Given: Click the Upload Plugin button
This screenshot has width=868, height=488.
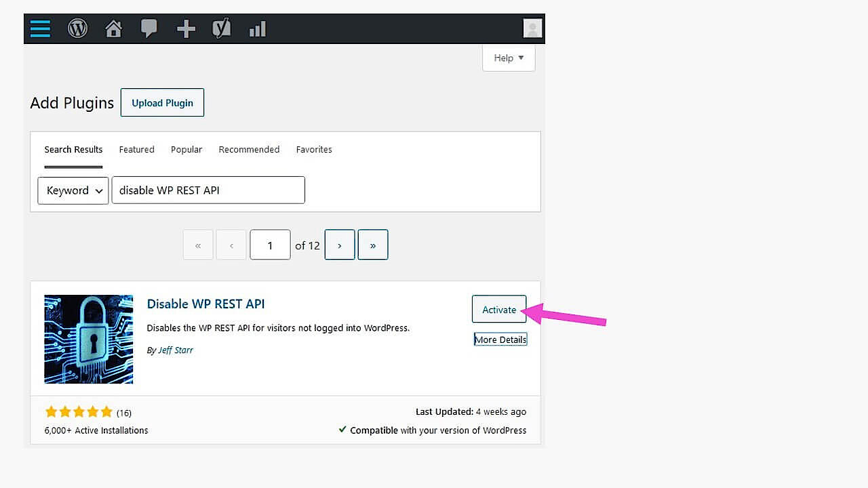Looking at the screenshot, I should pyautogui.click(x=162, y=103).
